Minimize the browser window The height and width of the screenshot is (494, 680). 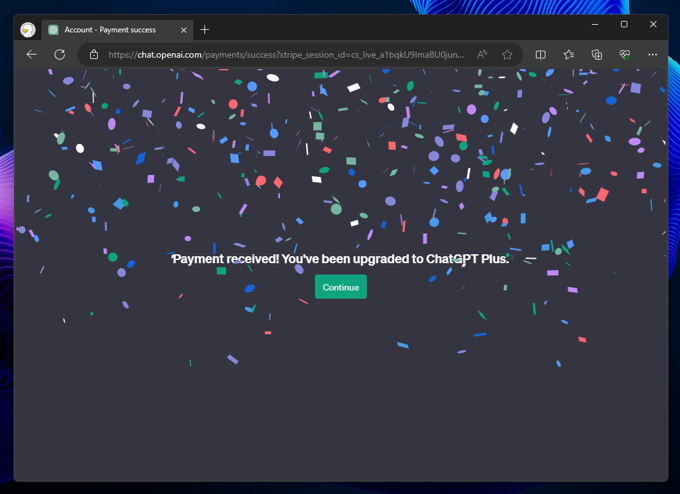(x=595, y=24)
